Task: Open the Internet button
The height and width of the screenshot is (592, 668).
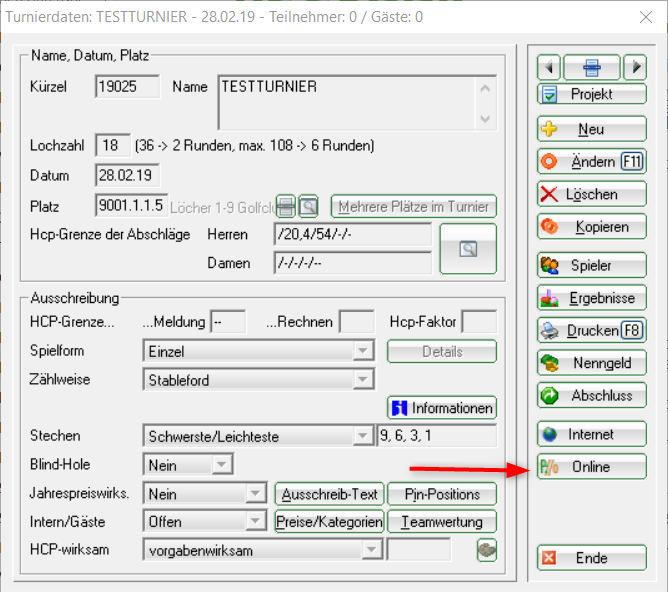Action: (x=592, y=434)
